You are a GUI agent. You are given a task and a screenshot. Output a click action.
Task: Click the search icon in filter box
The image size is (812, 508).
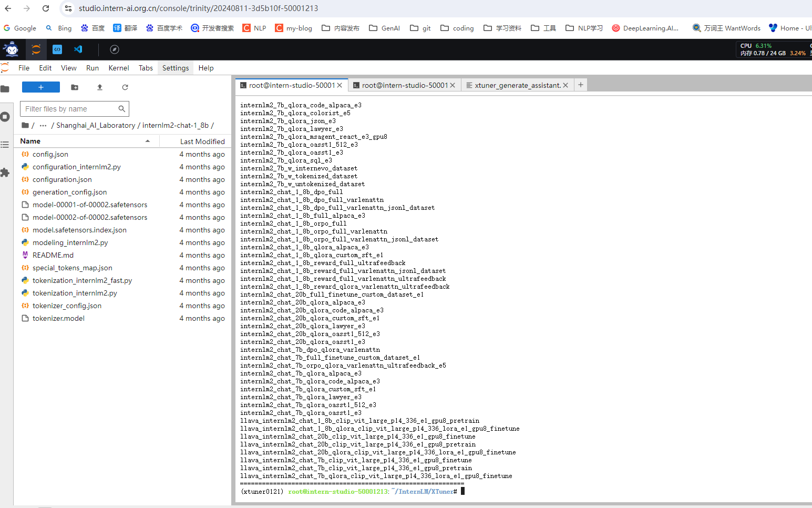click(x=121, y=109)
